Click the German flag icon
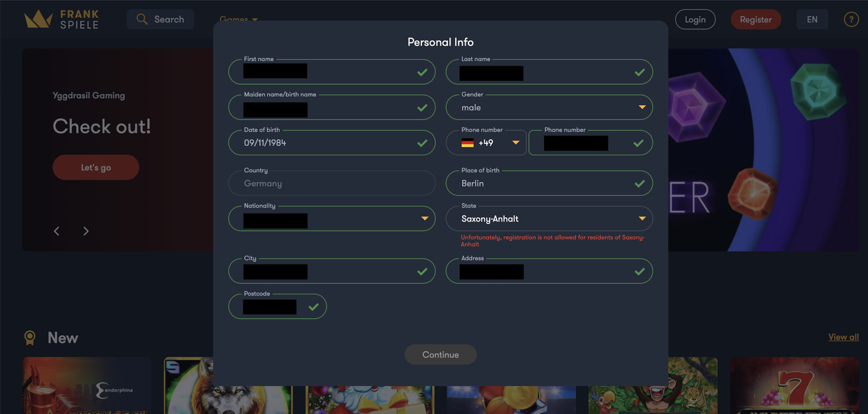 (x=468, y=143)
